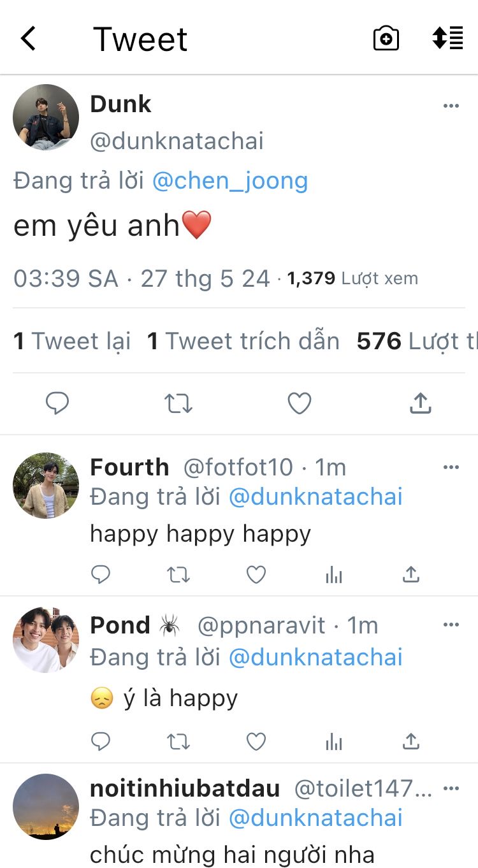Share Pond's reply

coord(411,741)
